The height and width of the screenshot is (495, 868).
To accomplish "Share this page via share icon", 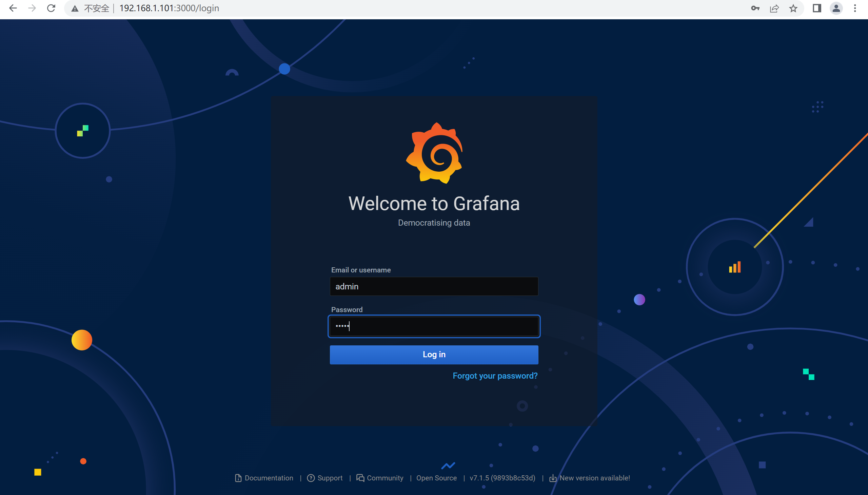I will pos(774,8).
